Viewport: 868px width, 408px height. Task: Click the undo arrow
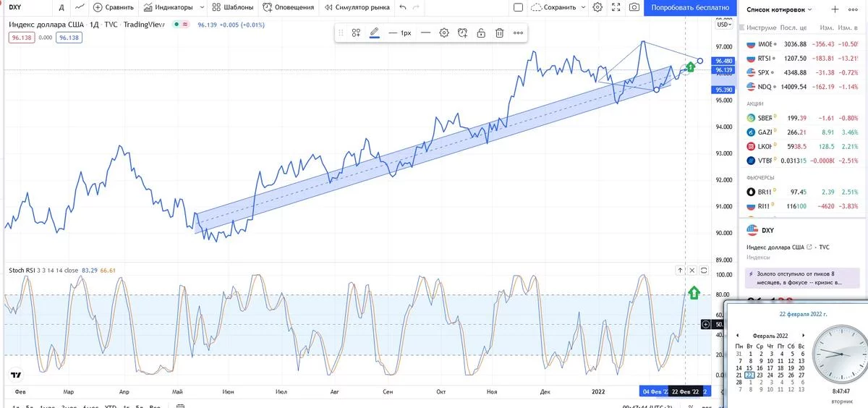click(404, 7)
